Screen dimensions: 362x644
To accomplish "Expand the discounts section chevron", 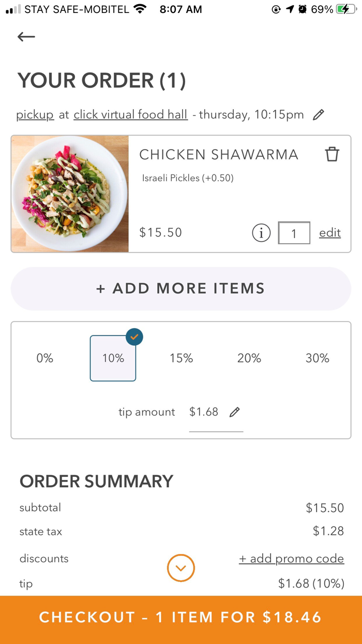I will click(180, 567).
